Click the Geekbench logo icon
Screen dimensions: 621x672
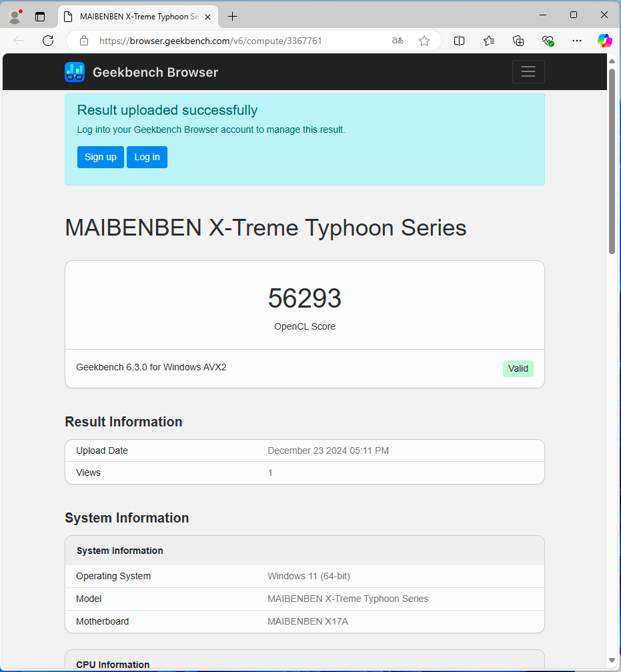pos(75,72)
